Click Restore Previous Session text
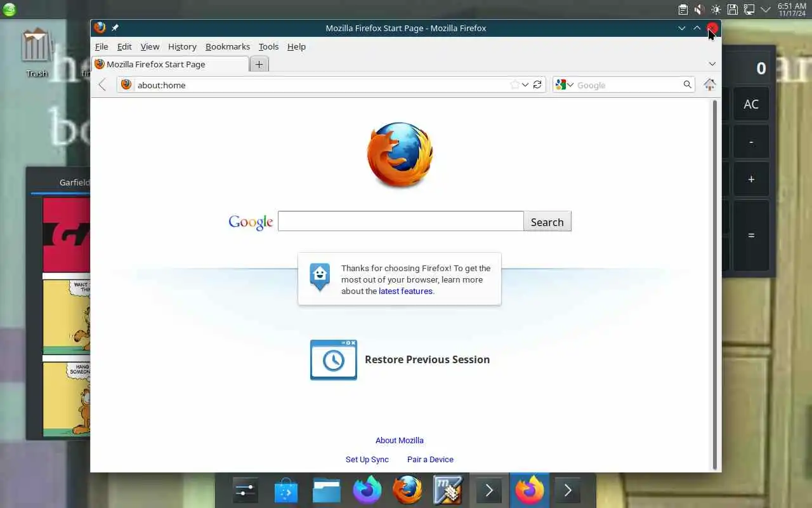The width and height of the screenshot is (812, 508). coord(427,359)
